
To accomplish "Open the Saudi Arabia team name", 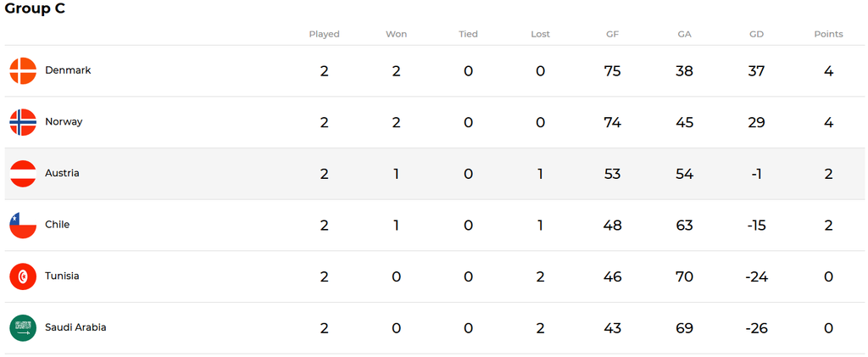I will (75, 327).
